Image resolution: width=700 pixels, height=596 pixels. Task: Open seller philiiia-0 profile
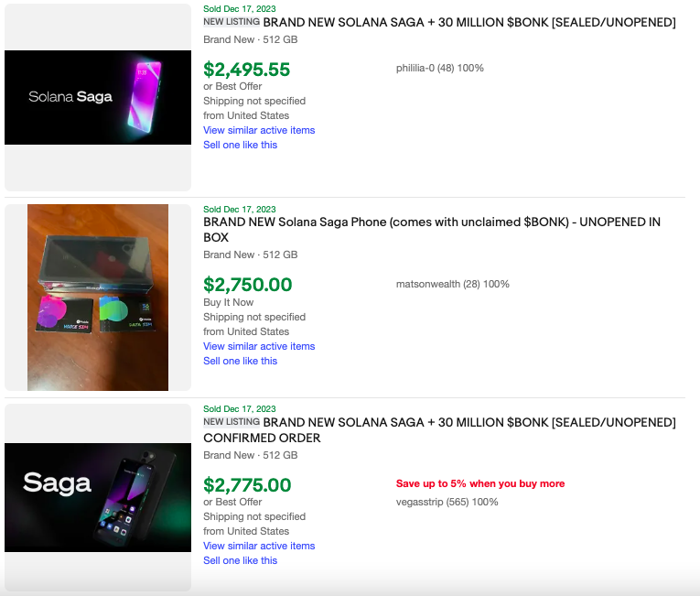(439, 68)
